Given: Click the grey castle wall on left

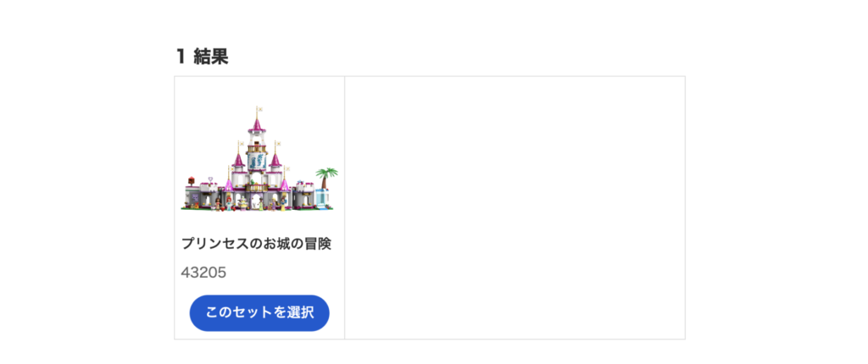Looking at the screenshot, I should coord(198,197).
